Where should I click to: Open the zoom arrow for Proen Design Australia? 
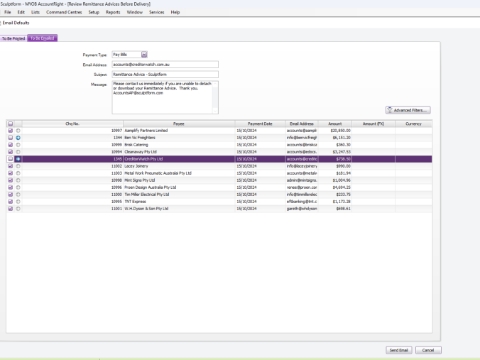click(x=18, y=187)
